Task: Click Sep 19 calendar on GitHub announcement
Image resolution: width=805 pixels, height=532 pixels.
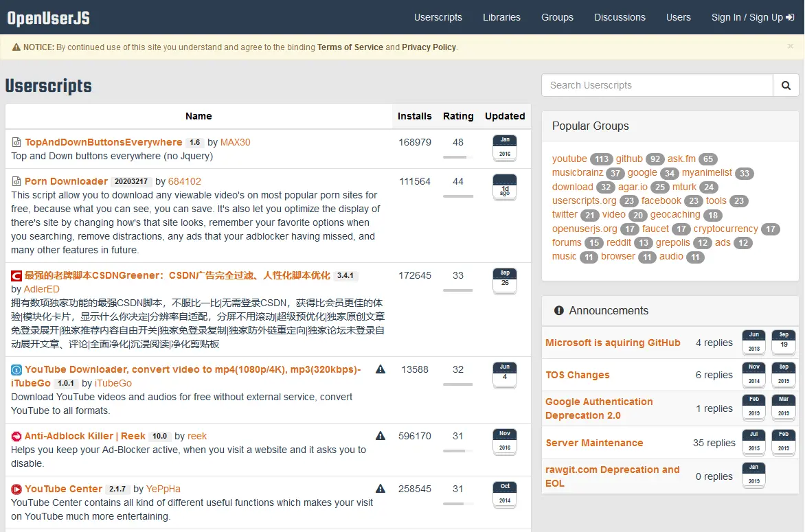Action: [x=784, y=342]
